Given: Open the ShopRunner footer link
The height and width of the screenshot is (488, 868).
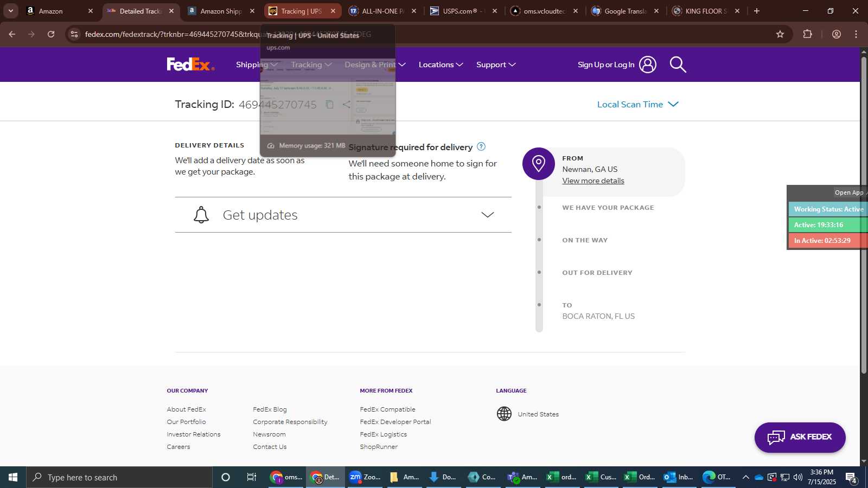Looking at the screenshot, I should 379,447.
